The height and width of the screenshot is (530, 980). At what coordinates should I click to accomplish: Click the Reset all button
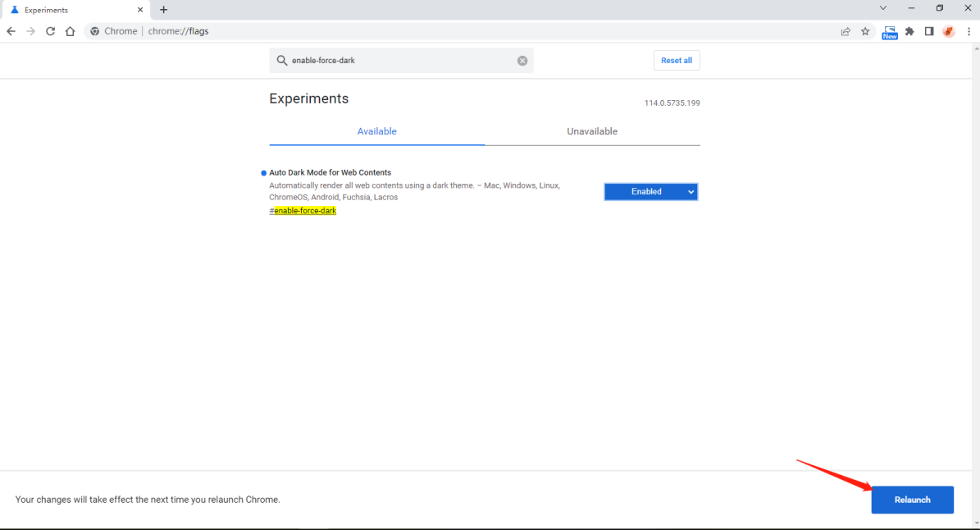[677, 61]
